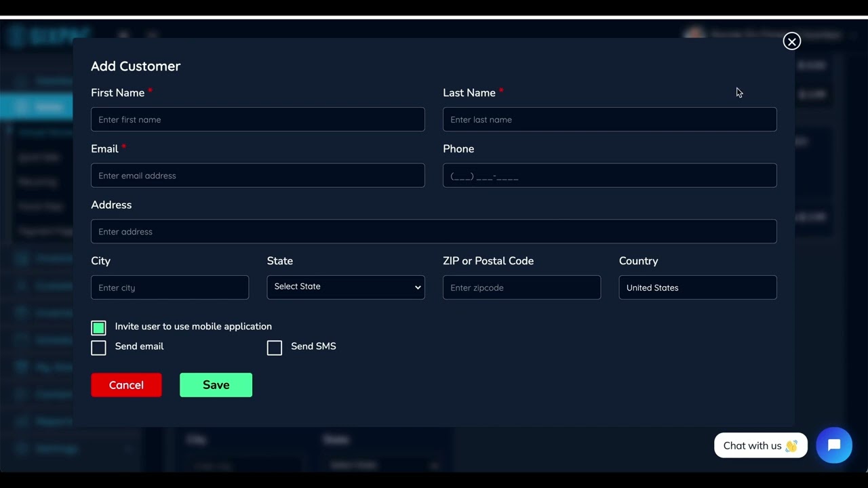
Task: Focus the Phone number input field
Action: [x=610, y=176]
